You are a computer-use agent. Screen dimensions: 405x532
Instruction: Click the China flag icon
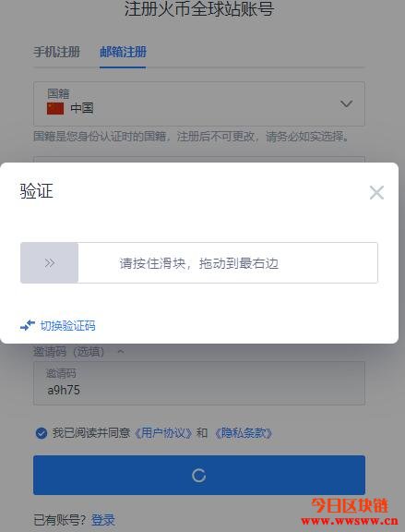point(55,109)
